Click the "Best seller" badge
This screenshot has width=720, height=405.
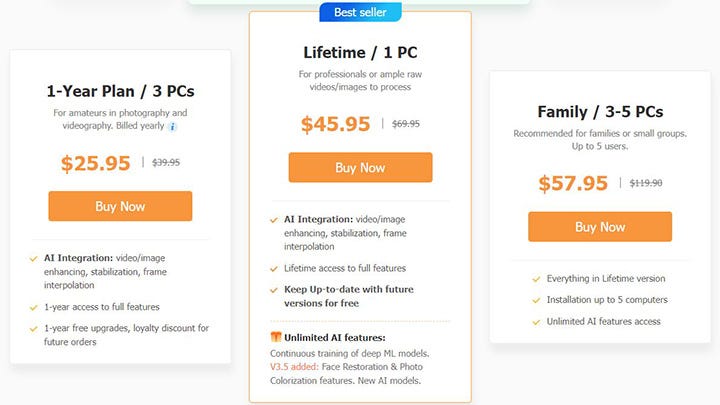pos(360,12)
